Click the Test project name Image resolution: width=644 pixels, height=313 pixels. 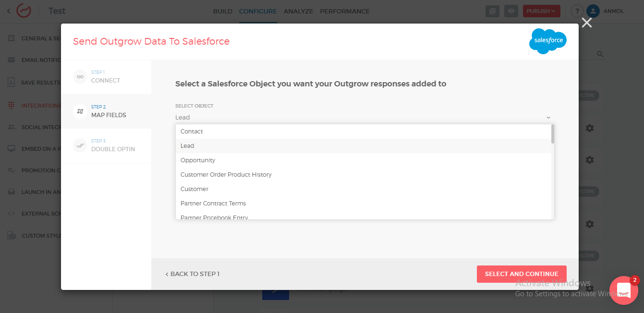coord(57,11)
